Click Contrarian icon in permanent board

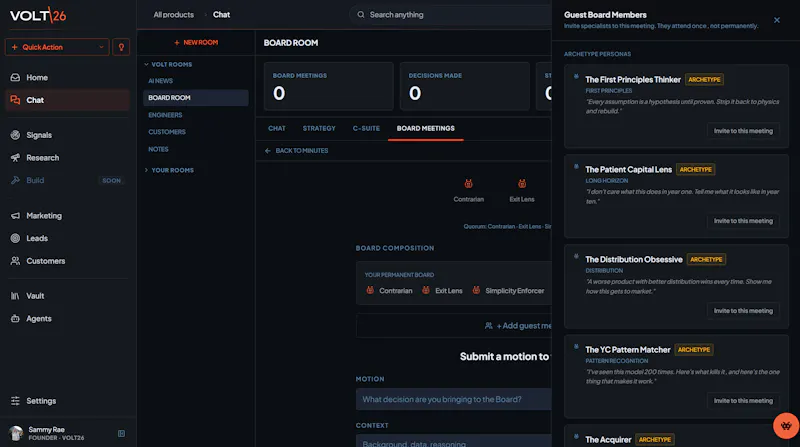[x=370, y=290]
